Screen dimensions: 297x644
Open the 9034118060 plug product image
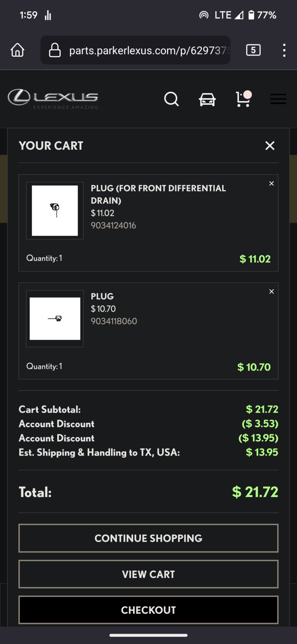click(x=55, y=319)
